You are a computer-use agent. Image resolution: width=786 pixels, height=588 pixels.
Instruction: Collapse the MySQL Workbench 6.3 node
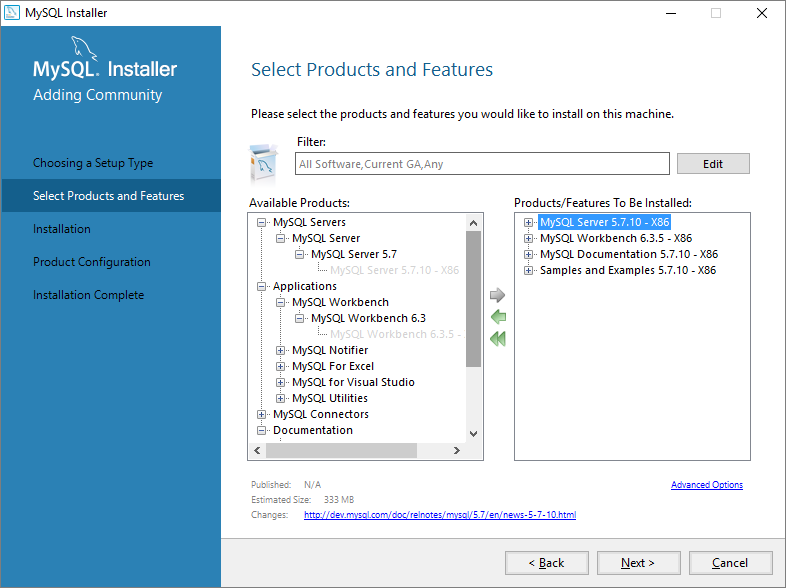click(x=299, y=318)
